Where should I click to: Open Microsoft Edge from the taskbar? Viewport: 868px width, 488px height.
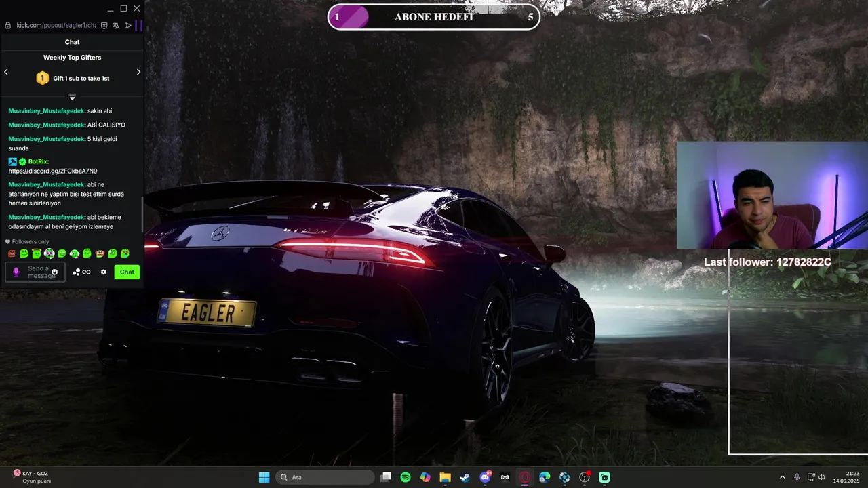tap(545, 477)
